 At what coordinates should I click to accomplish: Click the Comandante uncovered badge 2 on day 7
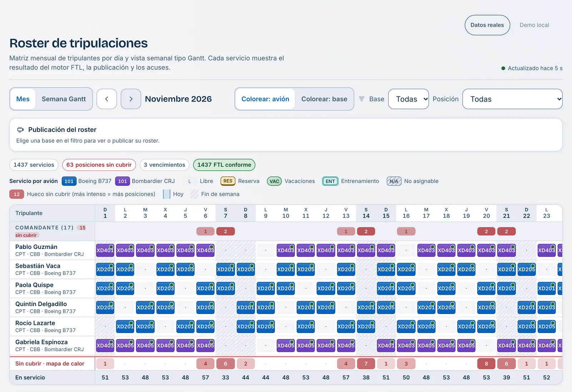point(226,231)
